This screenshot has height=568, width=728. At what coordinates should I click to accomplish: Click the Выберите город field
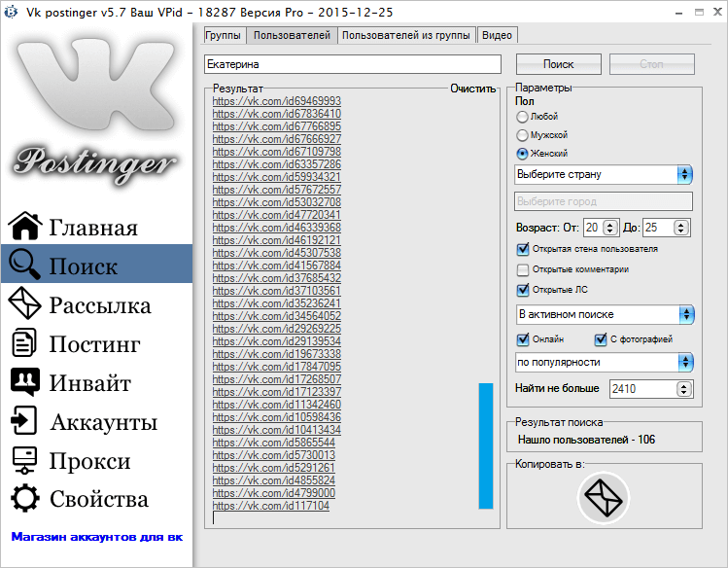pos(604,201)
